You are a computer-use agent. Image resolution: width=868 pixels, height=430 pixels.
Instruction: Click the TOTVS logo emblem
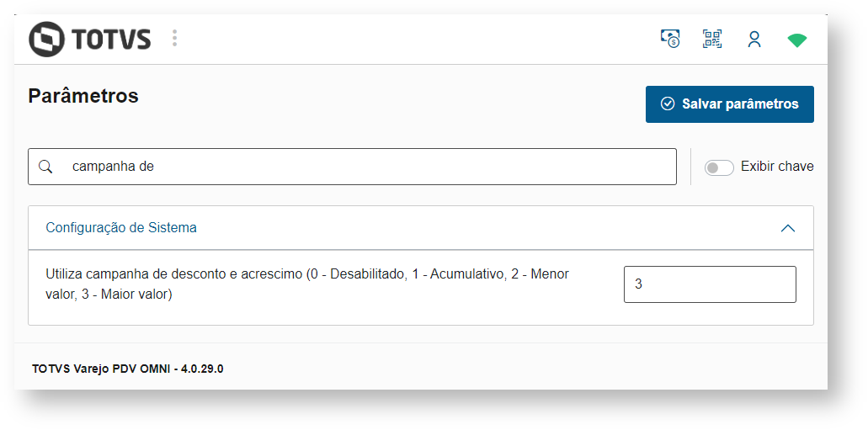pos(46,40)
